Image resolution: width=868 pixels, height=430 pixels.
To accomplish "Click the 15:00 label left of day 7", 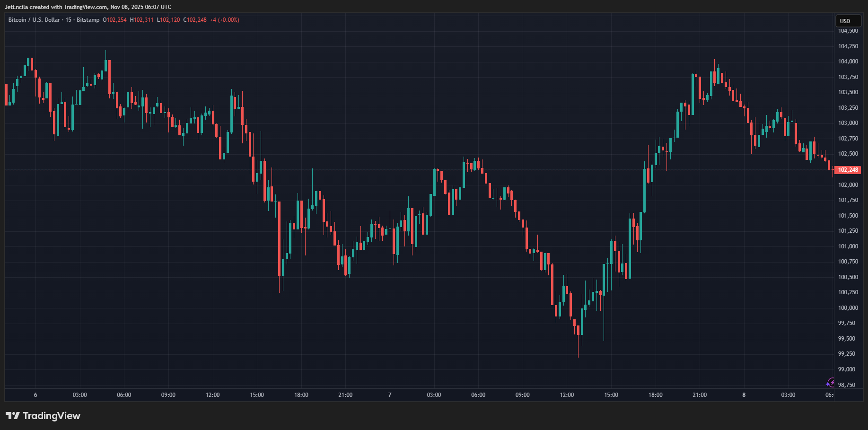I will [257, 395].
